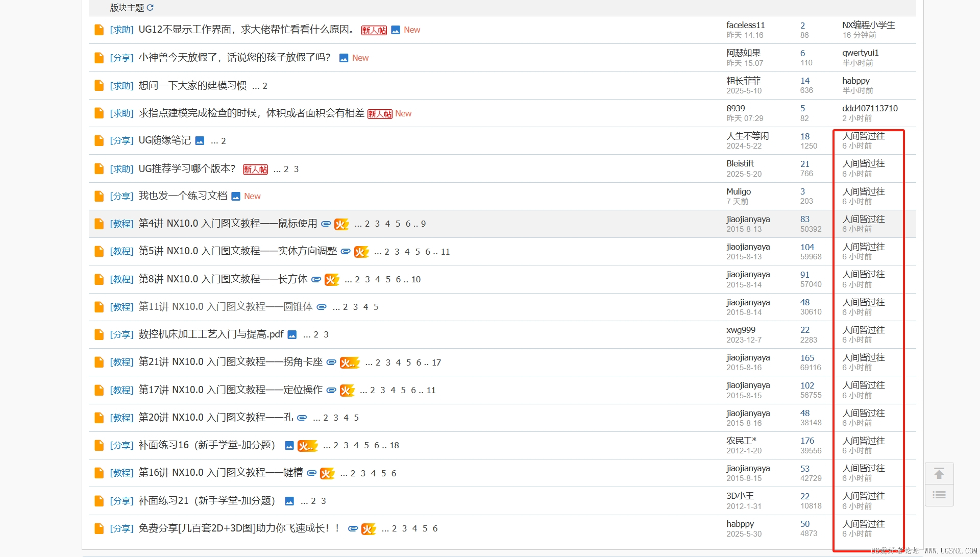
Task: Click the paperclip attachment icon on 第11讲 thread
Action: point(322,307)
